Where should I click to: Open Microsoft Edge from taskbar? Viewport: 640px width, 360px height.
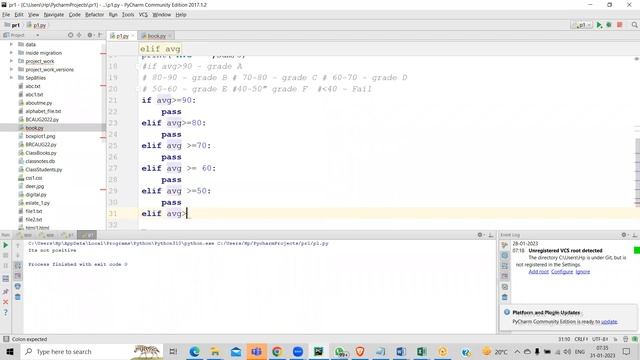click(x=194, y=351)
